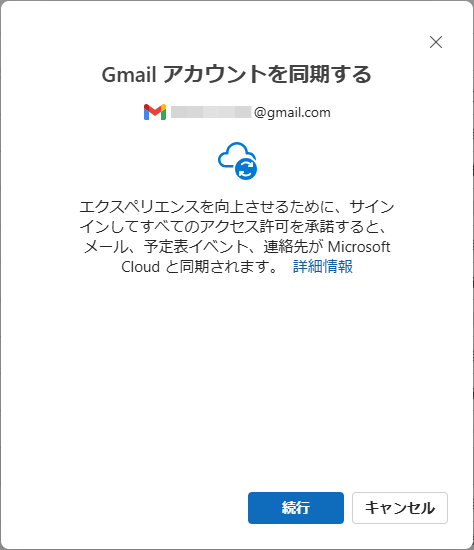Screen dimensions: 474x550
Task: Click the line メール、予定表イベント
Action: click(x=237, y=247)
